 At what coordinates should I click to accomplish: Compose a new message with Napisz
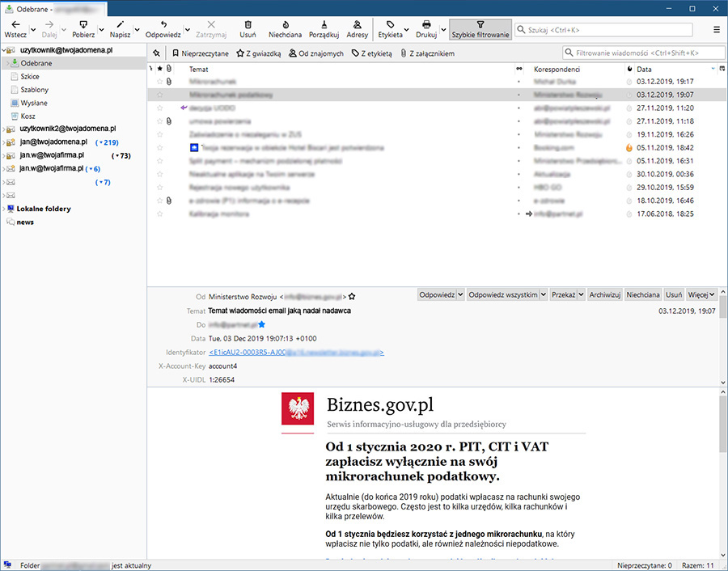click(x=120, y=25)
